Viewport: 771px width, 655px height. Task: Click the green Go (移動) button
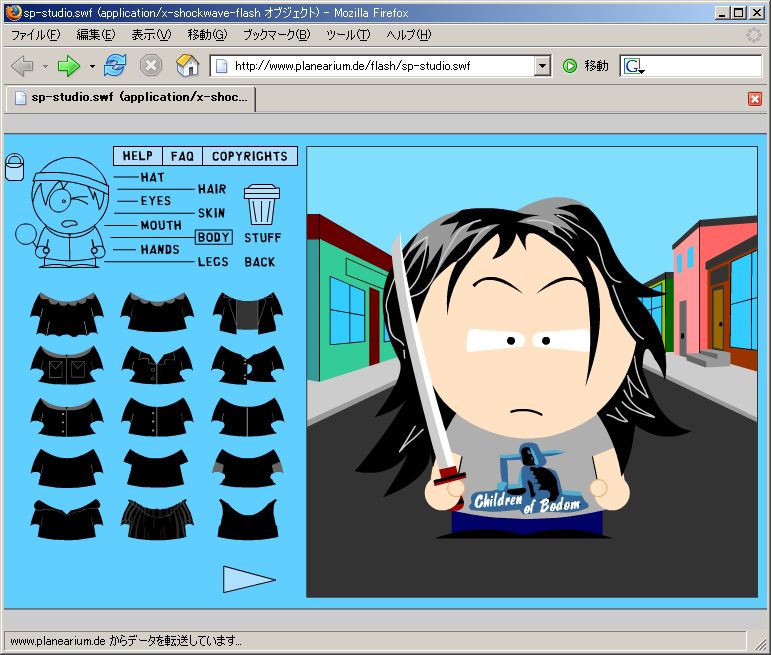585,65
